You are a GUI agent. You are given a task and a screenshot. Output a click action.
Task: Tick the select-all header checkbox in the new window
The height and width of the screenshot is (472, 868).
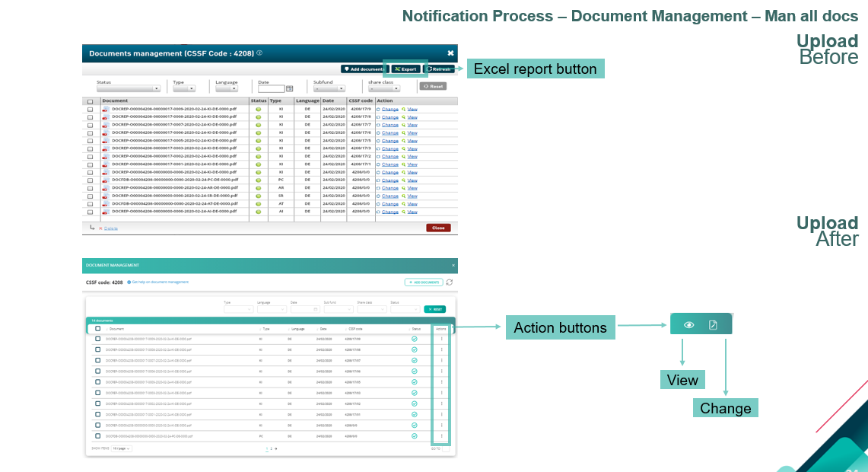(98, 329)
